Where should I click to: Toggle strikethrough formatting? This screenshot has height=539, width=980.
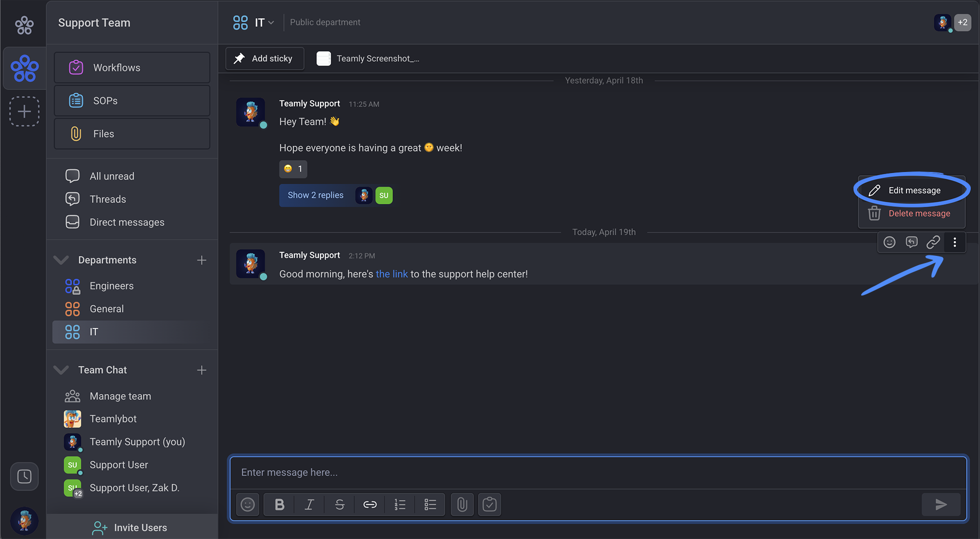tap(340, 505)
